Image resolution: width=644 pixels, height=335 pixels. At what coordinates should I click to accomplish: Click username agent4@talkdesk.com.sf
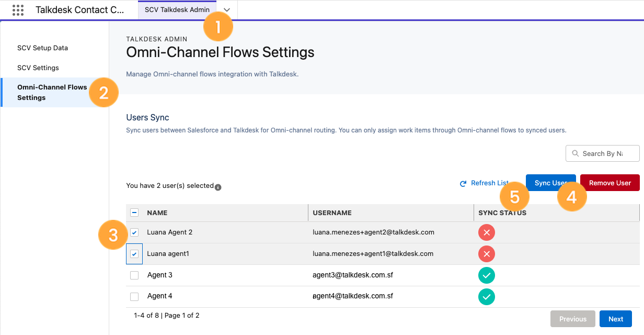point(353,296)
